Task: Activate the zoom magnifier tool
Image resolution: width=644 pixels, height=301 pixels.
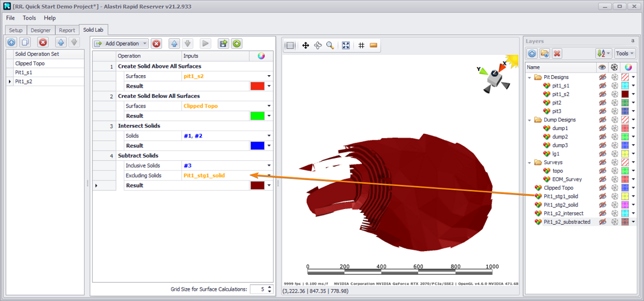Action: pos(330,46)
